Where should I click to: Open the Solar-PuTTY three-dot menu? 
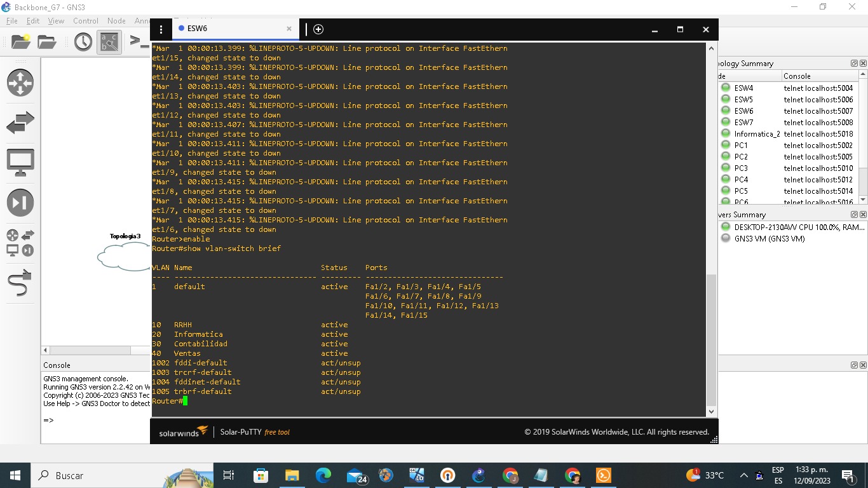(x=161, y=29)
